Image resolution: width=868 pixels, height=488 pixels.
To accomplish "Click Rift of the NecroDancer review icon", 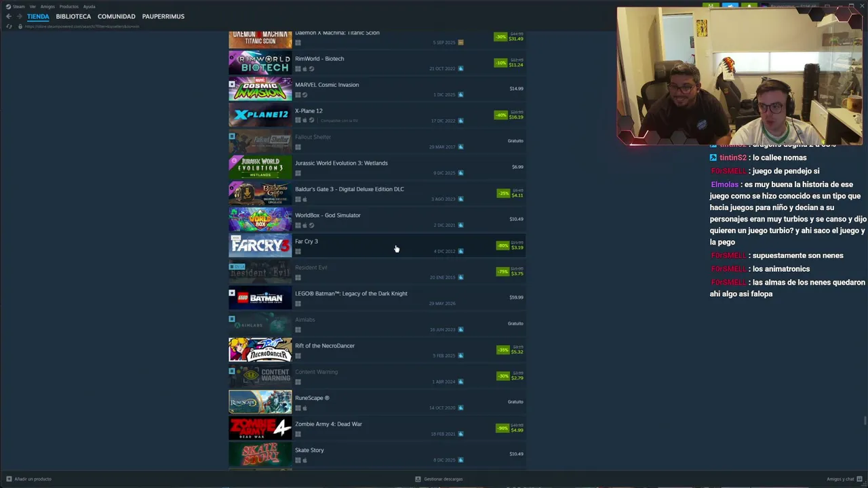I will (x=460, y=356).
